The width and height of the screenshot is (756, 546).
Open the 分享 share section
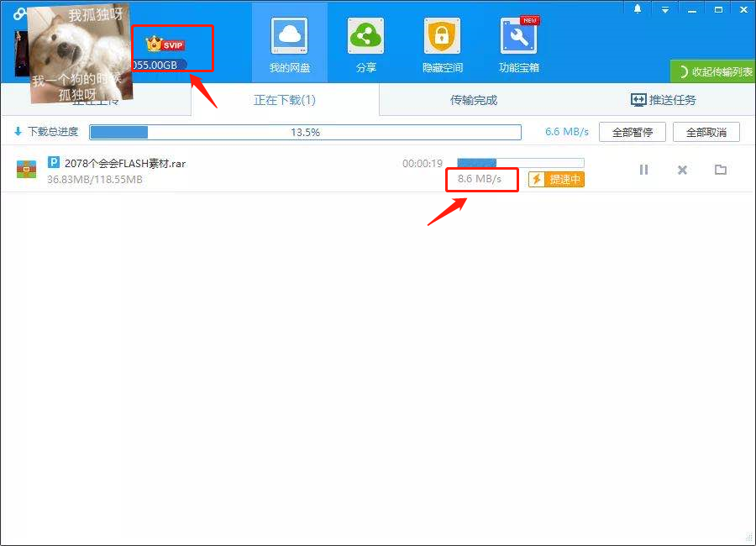click(365, 45)
